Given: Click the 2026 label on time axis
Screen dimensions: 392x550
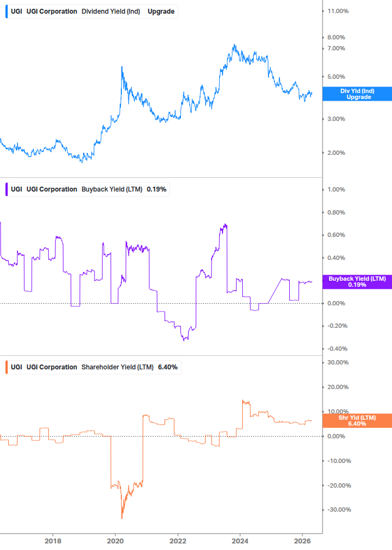Looking at the screenshot, I should point(302,541).
